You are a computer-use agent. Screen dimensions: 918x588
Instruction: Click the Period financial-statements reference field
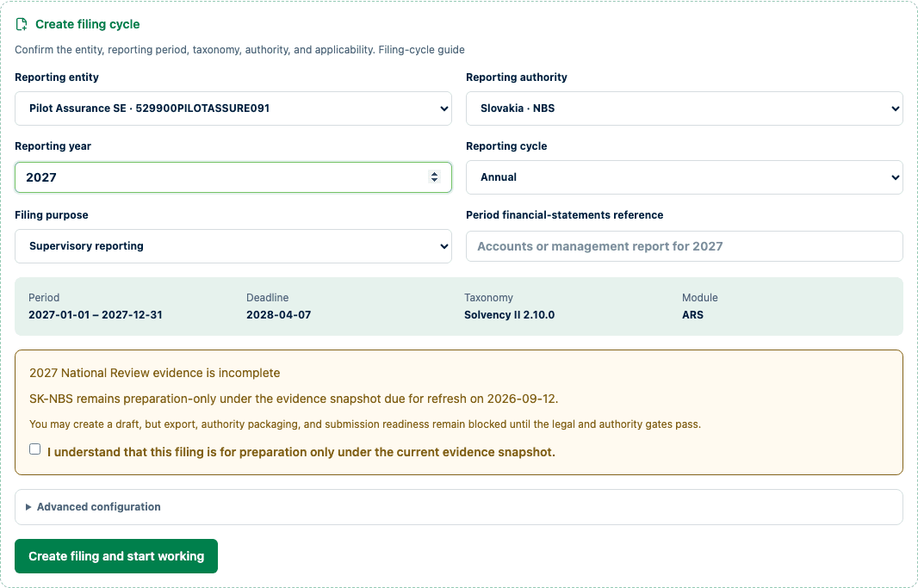point(685,246)
